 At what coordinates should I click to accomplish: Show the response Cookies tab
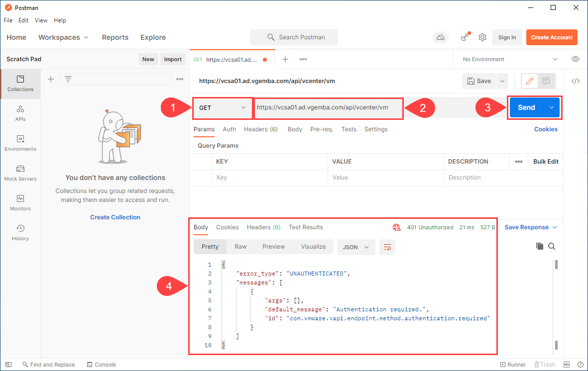[227, 227]
